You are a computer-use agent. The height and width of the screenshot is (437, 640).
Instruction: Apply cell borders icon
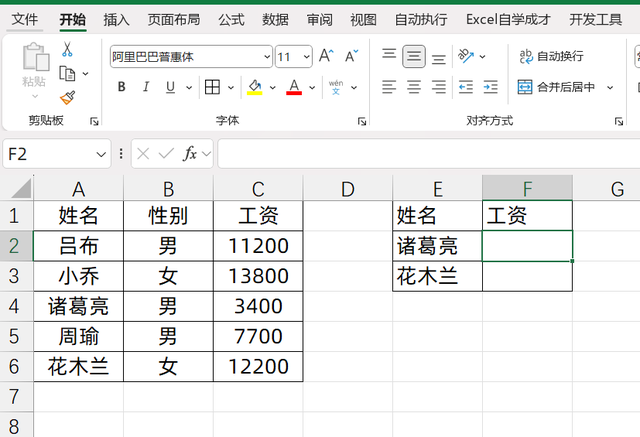212,87
